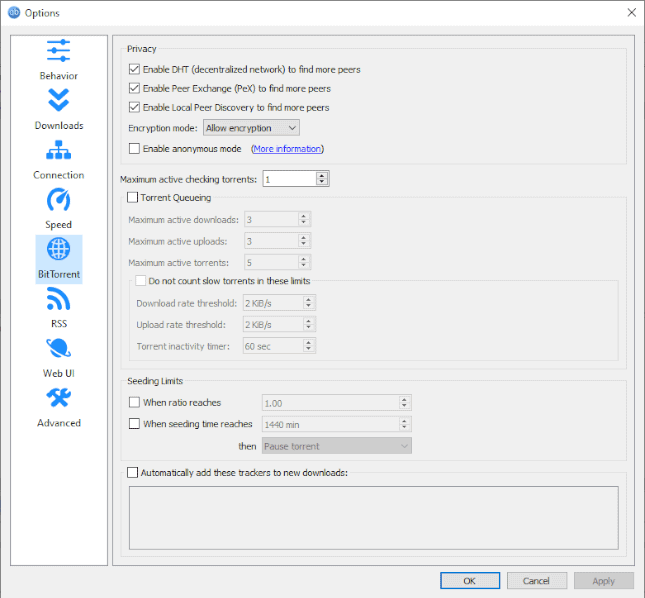Check Automatically add these trackers option

point(132,473)
